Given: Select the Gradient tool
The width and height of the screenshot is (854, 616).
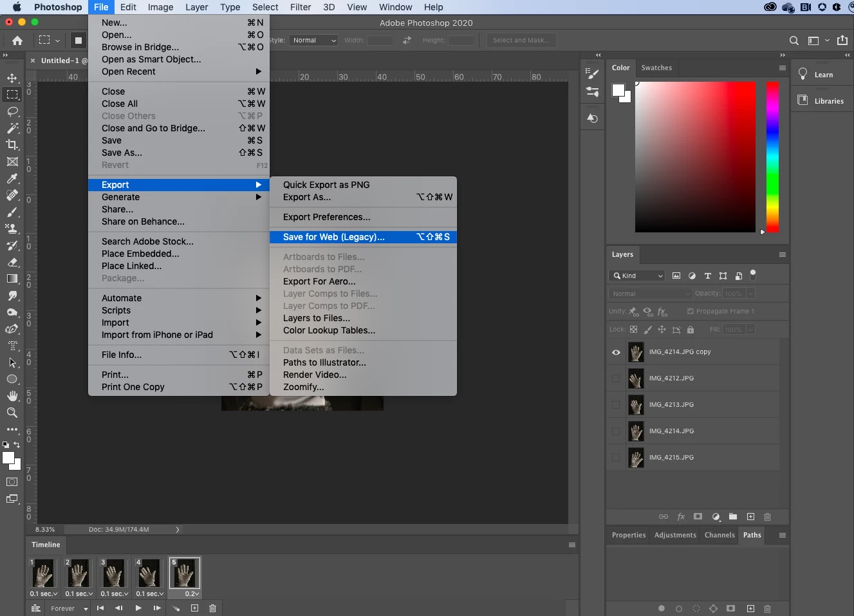Looking at the screenshot, I should point(12,279).
